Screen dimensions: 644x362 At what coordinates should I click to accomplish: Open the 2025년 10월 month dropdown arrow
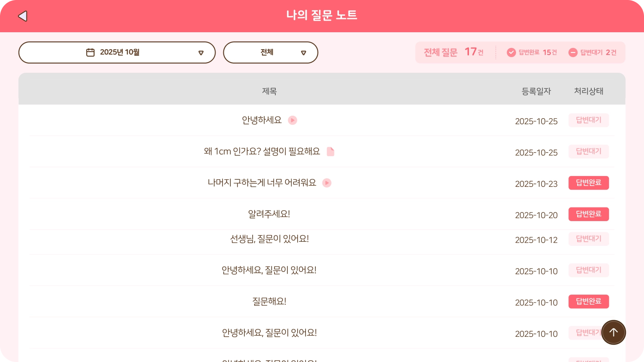point(201,53)
